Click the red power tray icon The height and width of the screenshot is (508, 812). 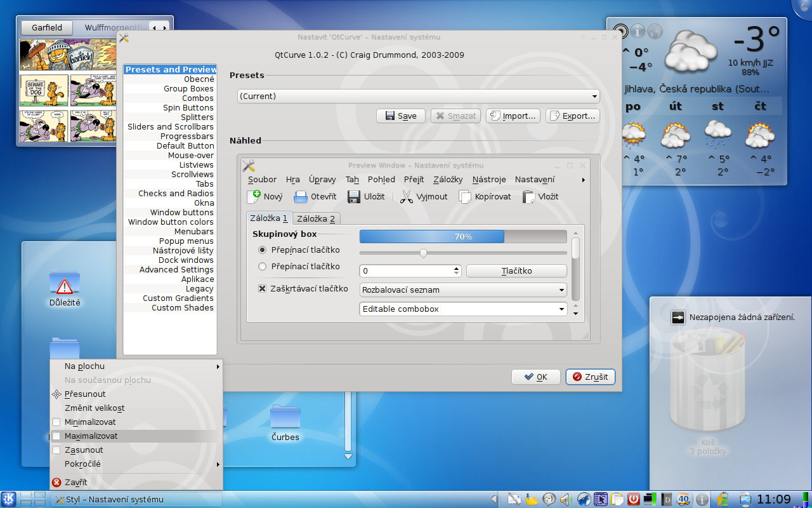tap(634, 499)
